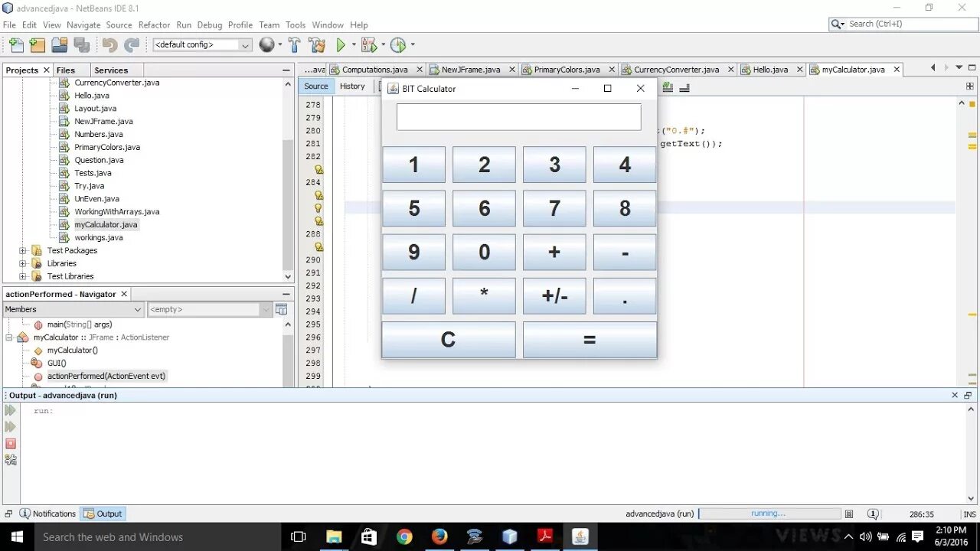
Task: Click the cancel running task icon
Action: point(848,514)
